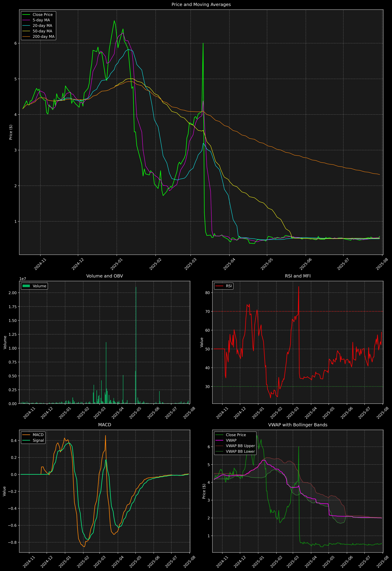Click the "0.4" tick on the MACD chart
Image resolution: width=392 pixels, height=571 pixels.
click(14, 441)
